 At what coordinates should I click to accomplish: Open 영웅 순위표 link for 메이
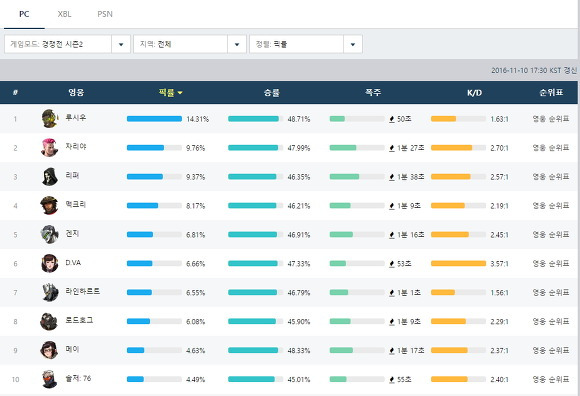pyautogui.click(x=551, y=350)
